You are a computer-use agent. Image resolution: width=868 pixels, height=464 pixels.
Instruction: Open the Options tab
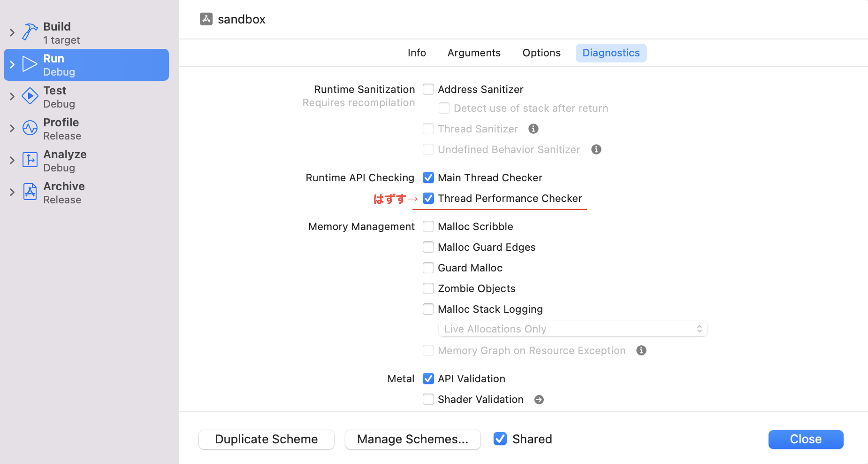(541, 53)
